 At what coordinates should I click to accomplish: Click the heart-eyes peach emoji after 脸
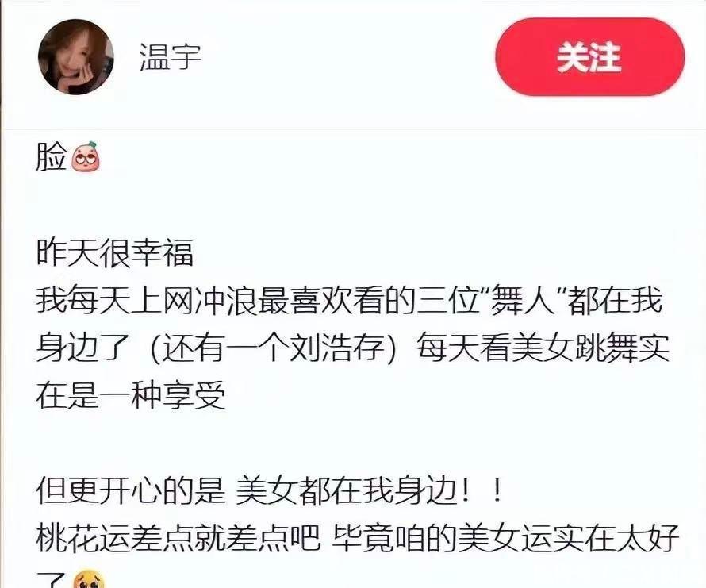86,156
